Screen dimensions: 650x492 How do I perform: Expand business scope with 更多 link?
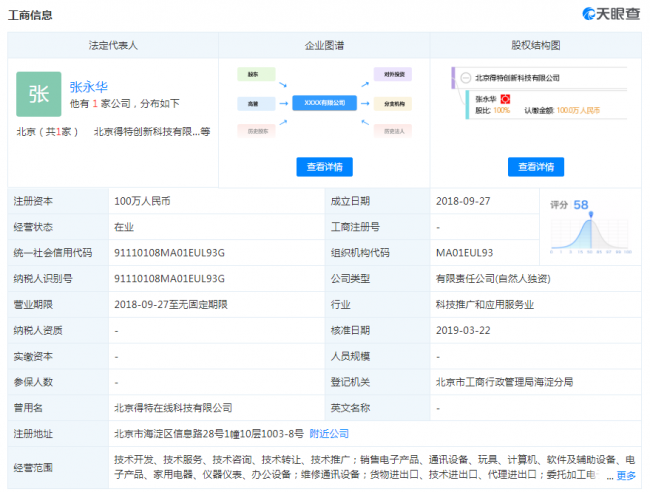click(x=626, y=475)
